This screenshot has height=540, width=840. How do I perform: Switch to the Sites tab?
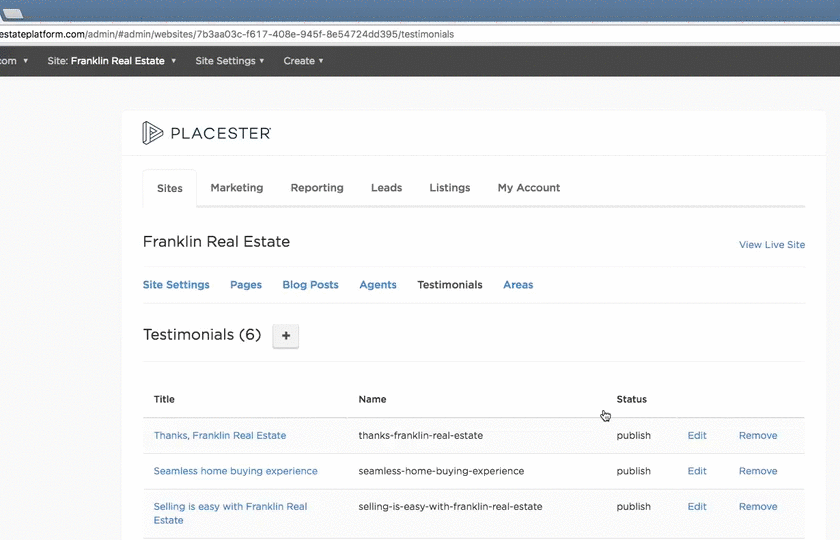169,188
